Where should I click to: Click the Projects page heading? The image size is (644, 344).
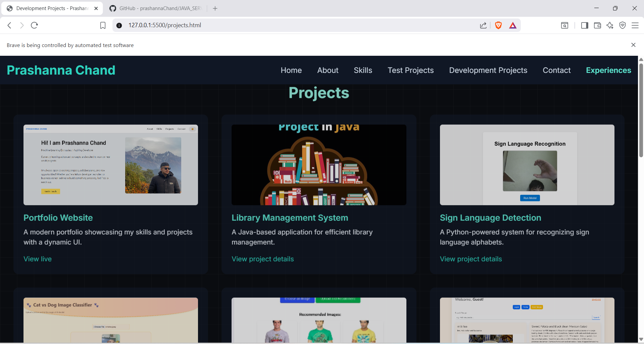click(x=319, y=93)
